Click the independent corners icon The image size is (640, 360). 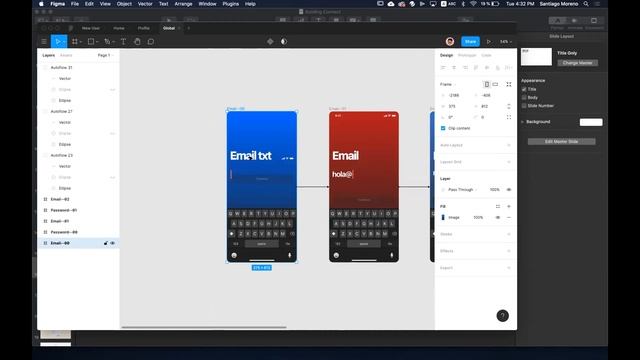point(509,117)
